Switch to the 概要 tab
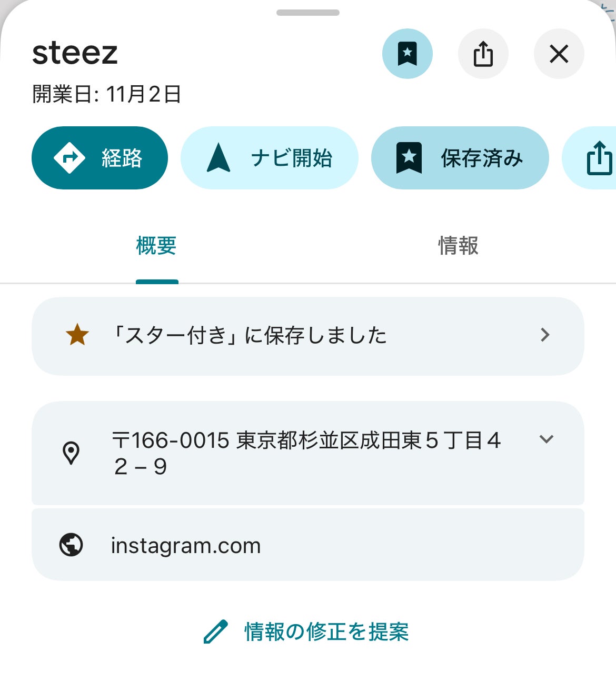Image resolution: width=616 pixels, height=682 pixels. tap(156, 246)
